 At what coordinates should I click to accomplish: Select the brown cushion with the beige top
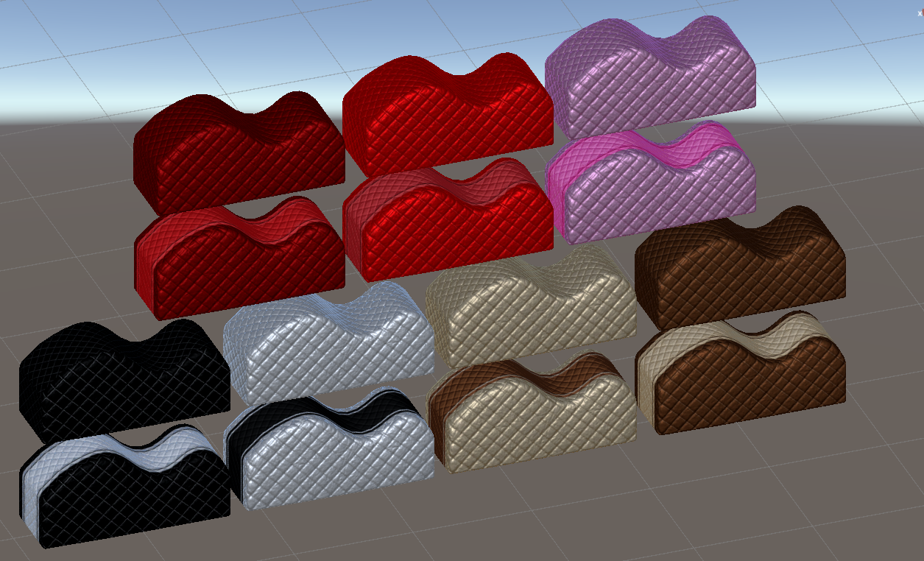pyautogui.click(x=741, y=374)
